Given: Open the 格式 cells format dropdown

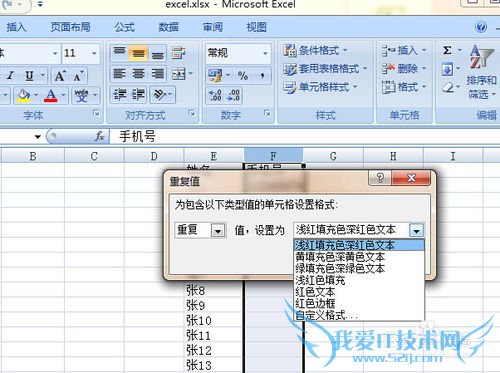Looking at the screenshot, I should point(404,87).
